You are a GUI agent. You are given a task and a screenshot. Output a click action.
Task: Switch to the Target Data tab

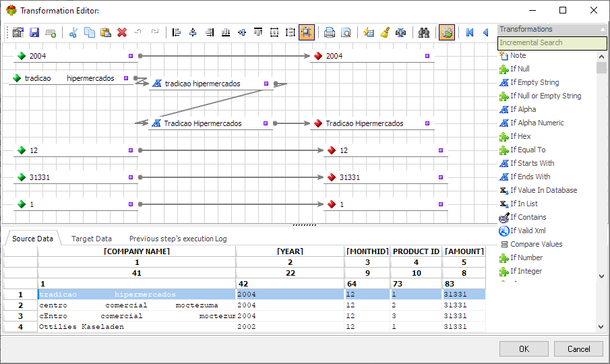[x=92, y=239]
